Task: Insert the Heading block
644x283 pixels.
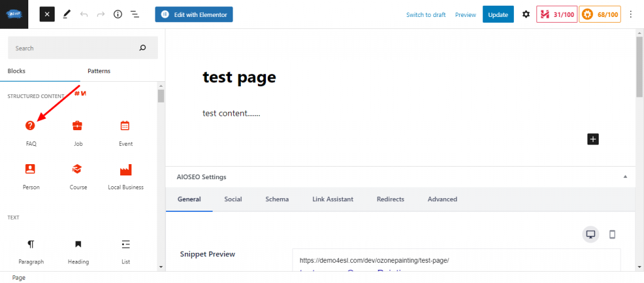Action: coord(78,252)
